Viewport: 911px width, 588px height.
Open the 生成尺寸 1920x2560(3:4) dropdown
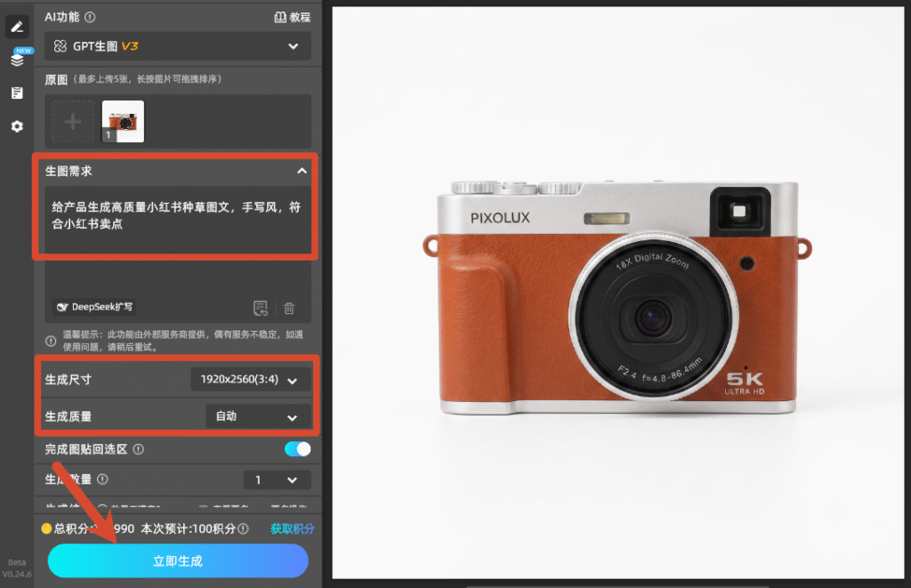[250, 380]
